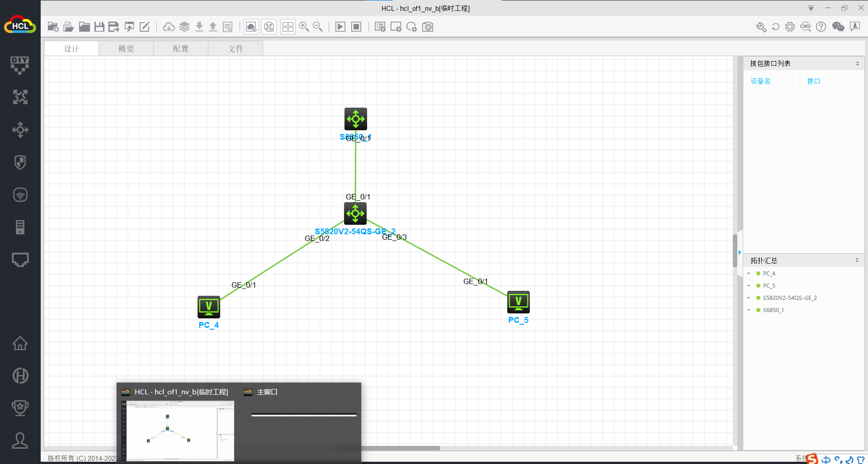Viewport: 868px width, 464px height.
Task: Click the home icon in sidebar
Action: pos(20,343)
